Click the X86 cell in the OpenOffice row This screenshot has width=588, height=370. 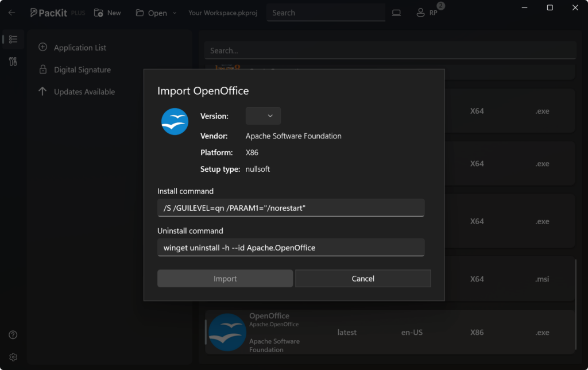[x=477, y=333]
